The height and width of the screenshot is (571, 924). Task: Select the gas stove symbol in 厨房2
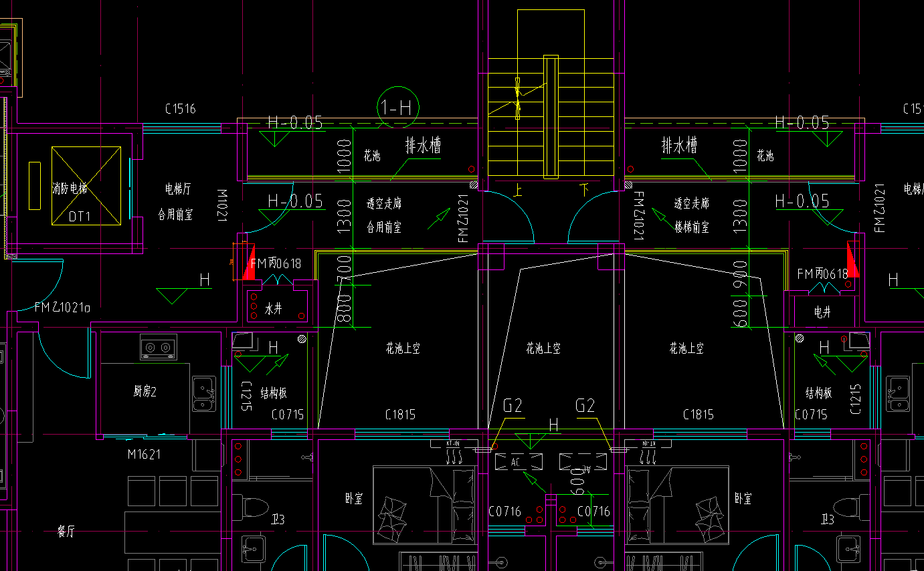[x=159, y=347]
